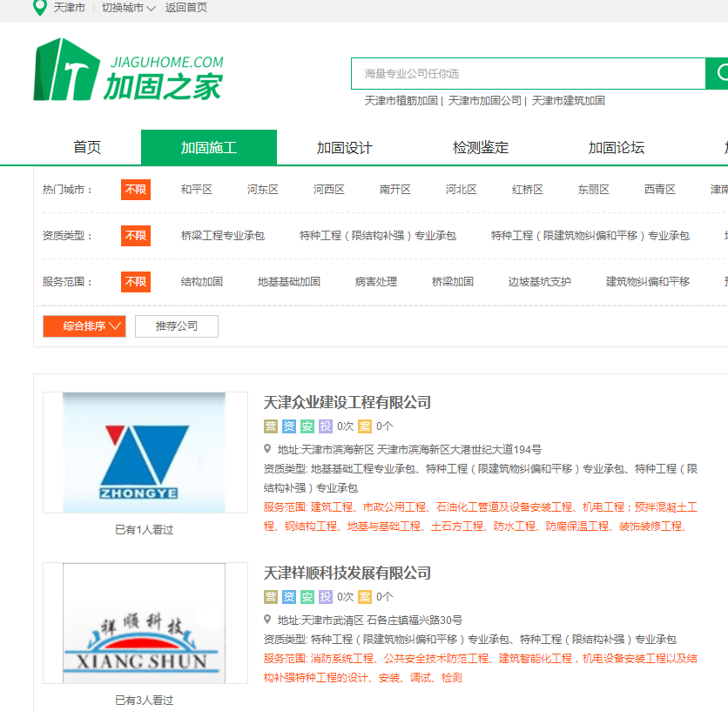The height and width of the screenshot is (711, 728).
Task: Filter by 特种工程（限建筑物纠偏和平移）专业承包 qualification
Action: point(590,236)
